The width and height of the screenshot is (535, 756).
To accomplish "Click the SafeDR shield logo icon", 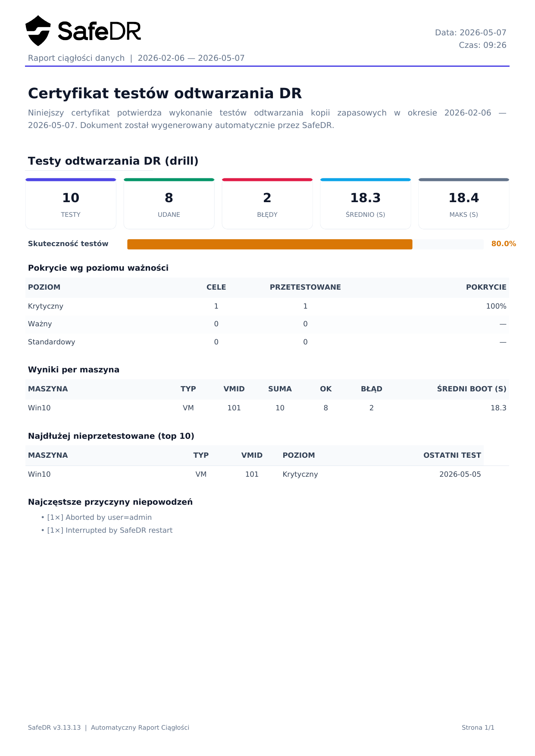I will click(38, 31).
